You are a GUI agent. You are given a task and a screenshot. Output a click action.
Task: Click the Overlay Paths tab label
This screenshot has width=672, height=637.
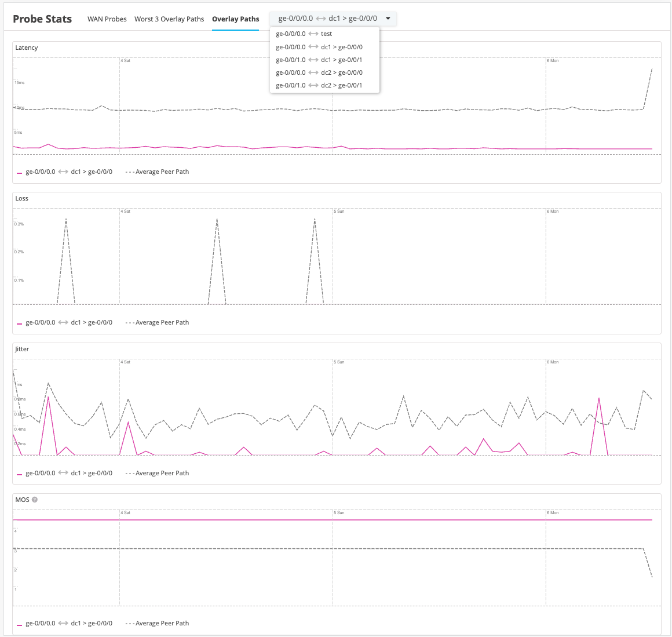coord(235,19)
